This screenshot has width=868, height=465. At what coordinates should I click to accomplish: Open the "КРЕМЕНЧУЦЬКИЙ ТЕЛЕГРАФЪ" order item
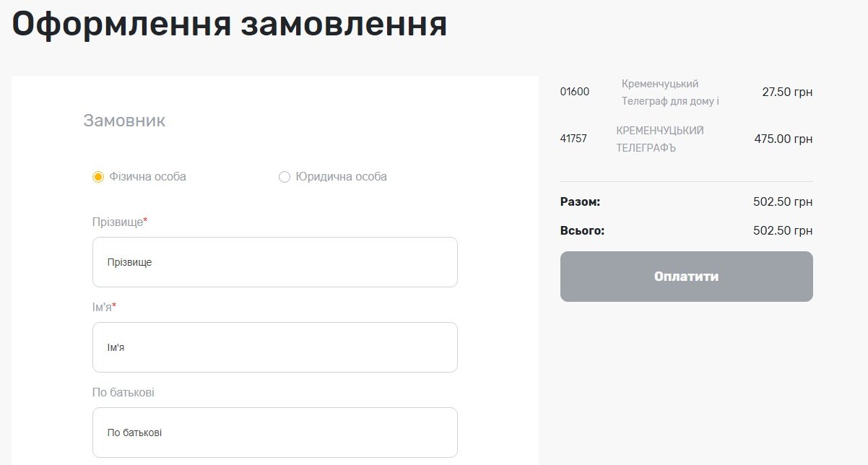click(x=659, y=139)
